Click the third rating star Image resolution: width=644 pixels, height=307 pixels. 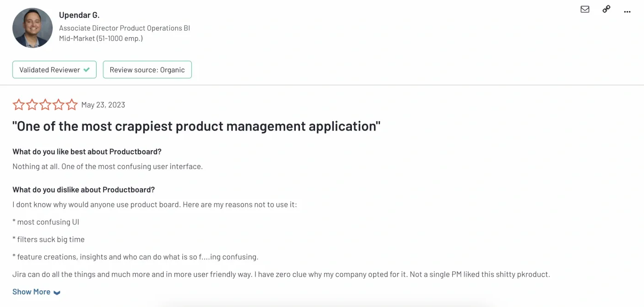coord(45,104)
